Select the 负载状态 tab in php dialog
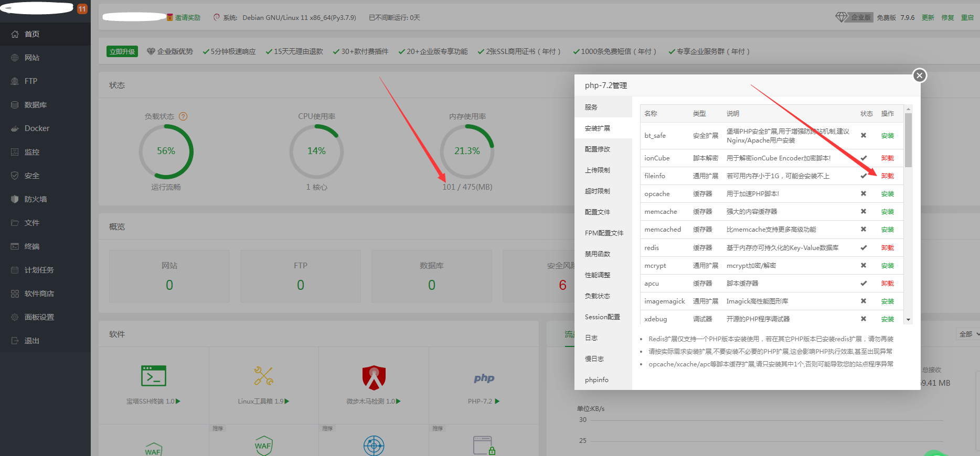The width and height of the screenshot is (980, 456). point(603,296)
